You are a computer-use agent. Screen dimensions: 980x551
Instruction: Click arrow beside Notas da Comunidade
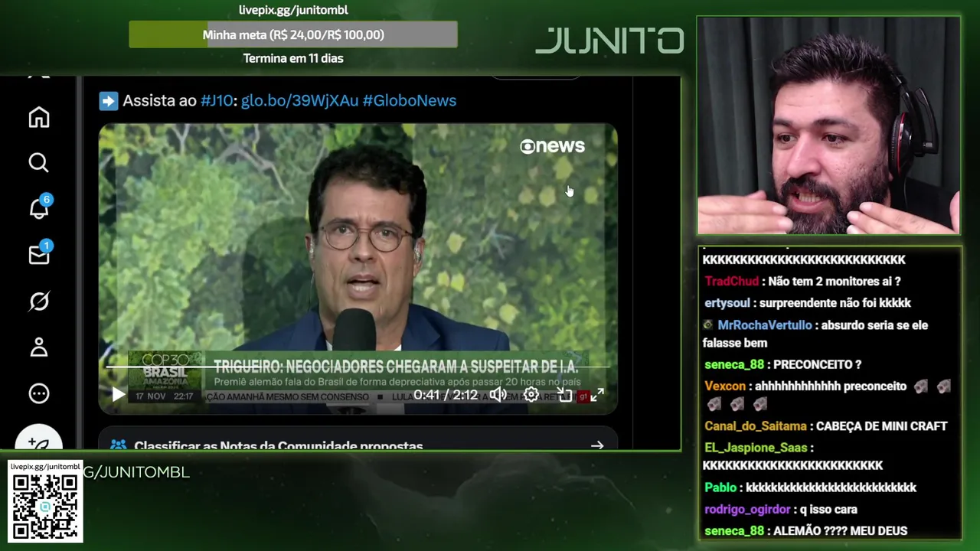(x=597, y=445)
